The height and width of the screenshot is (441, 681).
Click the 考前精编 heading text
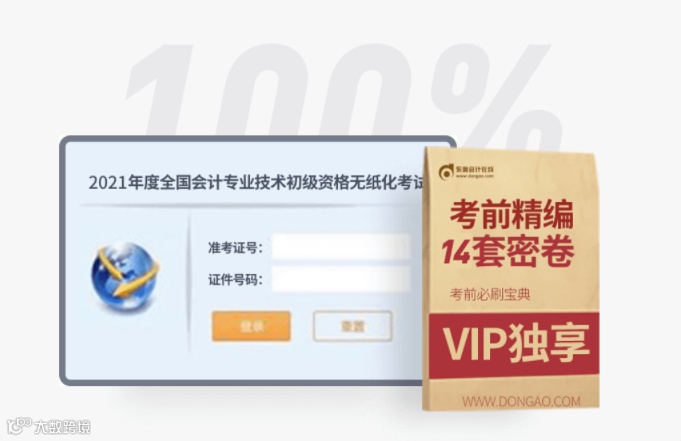click(512, 214)
